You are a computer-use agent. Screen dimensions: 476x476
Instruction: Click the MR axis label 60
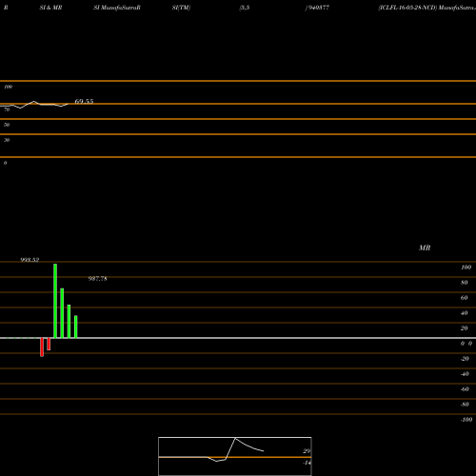tap(465, 298)
